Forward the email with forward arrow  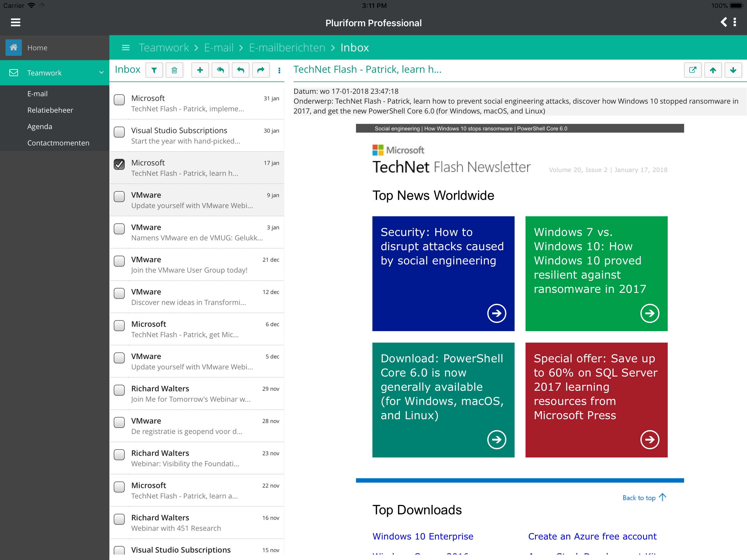pyautogui.click(x=261, y=70)
